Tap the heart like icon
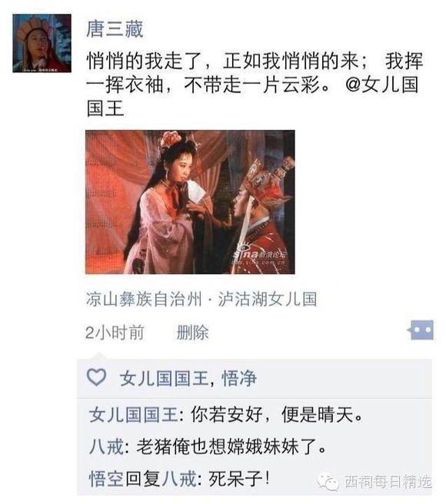Image resolution: width=446 pixels, height=504 pixels. click(97, 377)
